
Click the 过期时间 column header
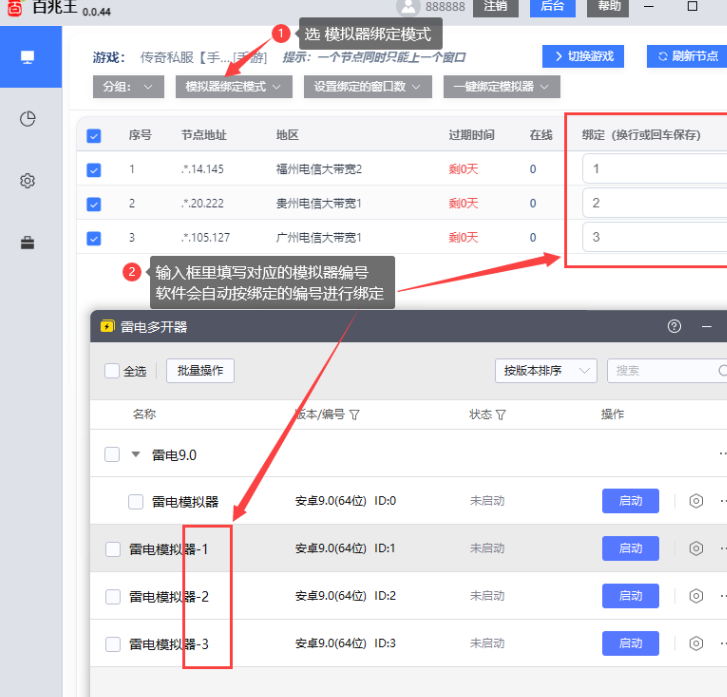tap(472, 135)
